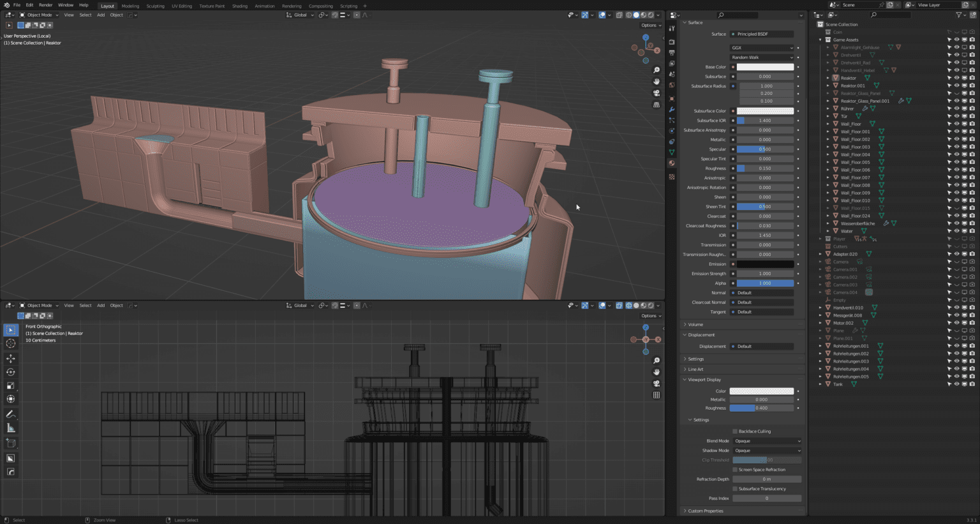Choose the Measure tool in toolbar

point(11,428)
